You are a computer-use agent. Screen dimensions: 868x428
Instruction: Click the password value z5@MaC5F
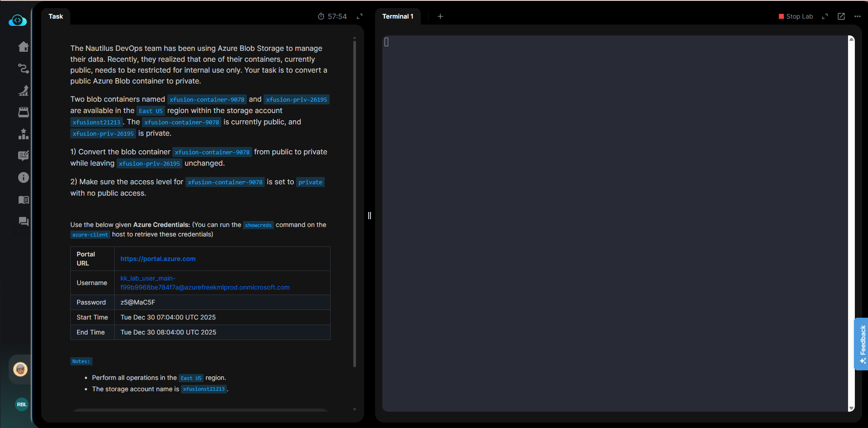pos(138,302)
